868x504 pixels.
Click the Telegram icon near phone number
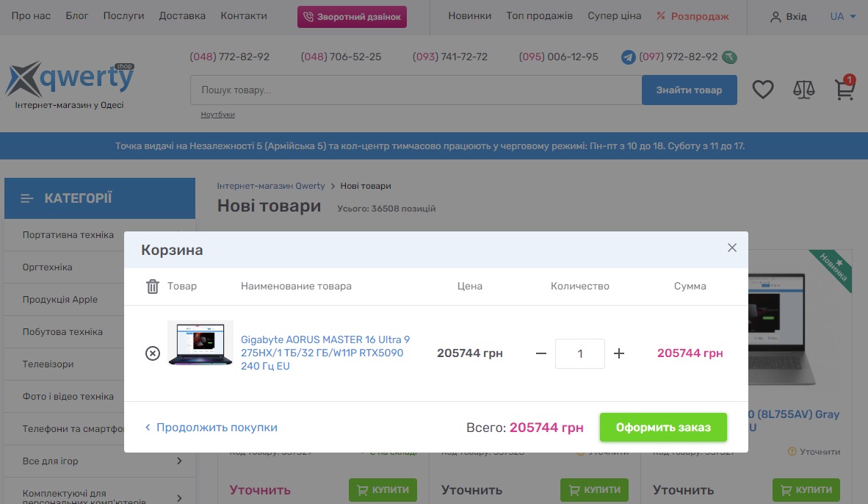pyautogui.click(x=628, y=57)
